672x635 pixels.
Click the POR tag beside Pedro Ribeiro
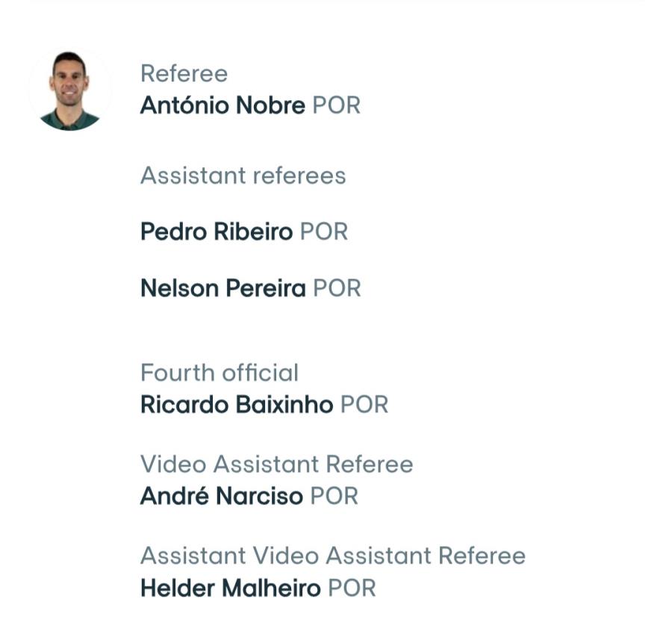(324, 232)
